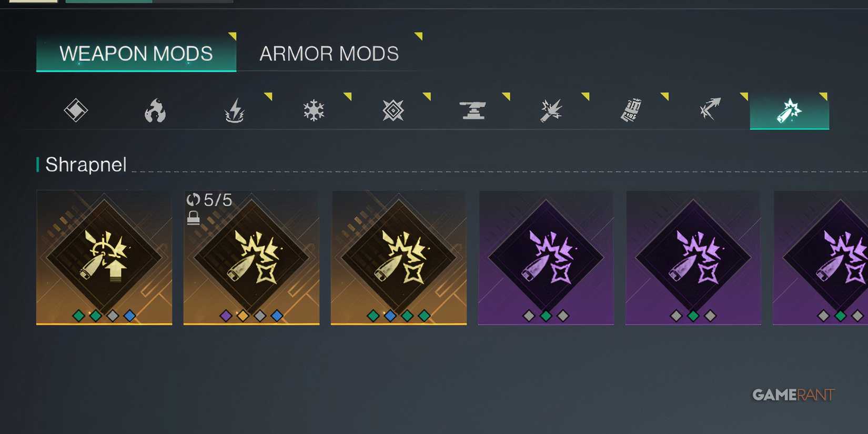
Task: Click the Shrapnel section header
Action: 86,165
